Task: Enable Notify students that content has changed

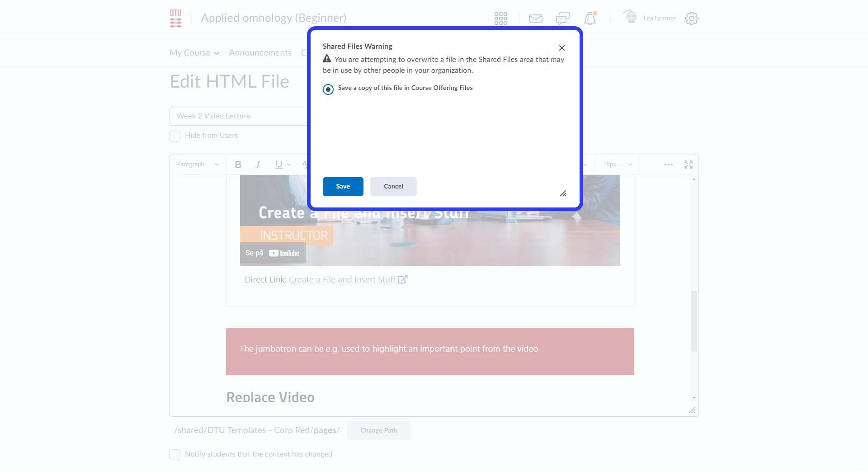Action: pos(175,454)
